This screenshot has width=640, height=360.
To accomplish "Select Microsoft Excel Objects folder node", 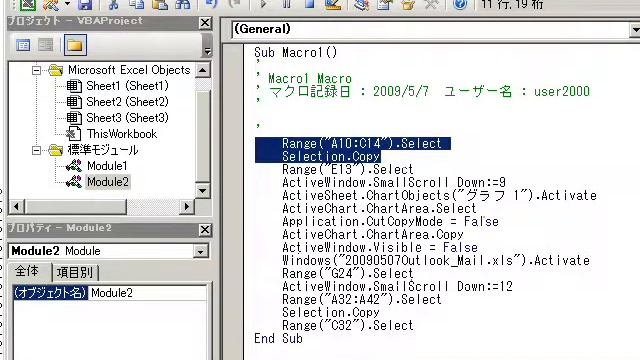I will click(x=129, y=70).
